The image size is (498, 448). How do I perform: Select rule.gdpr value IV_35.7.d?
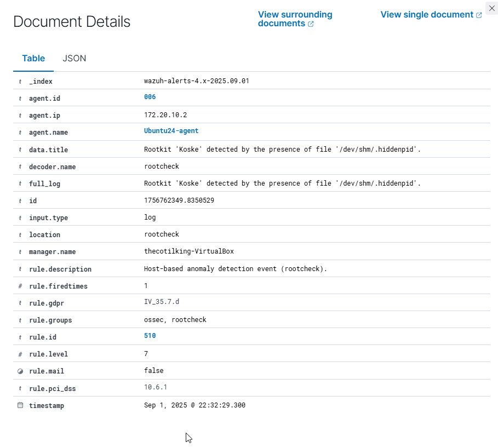pyautogui.click(x=161, y=302)
